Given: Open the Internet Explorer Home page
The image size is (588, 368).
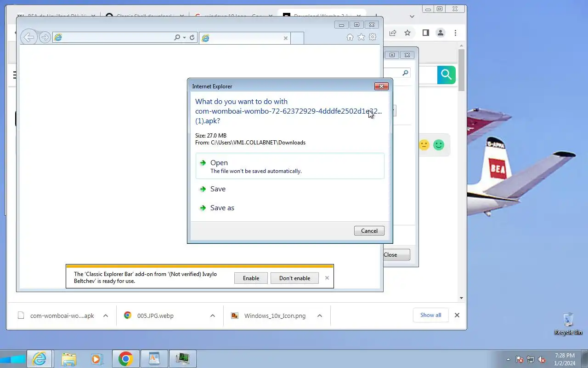Looking at the screenshot, I should point(350,37).
